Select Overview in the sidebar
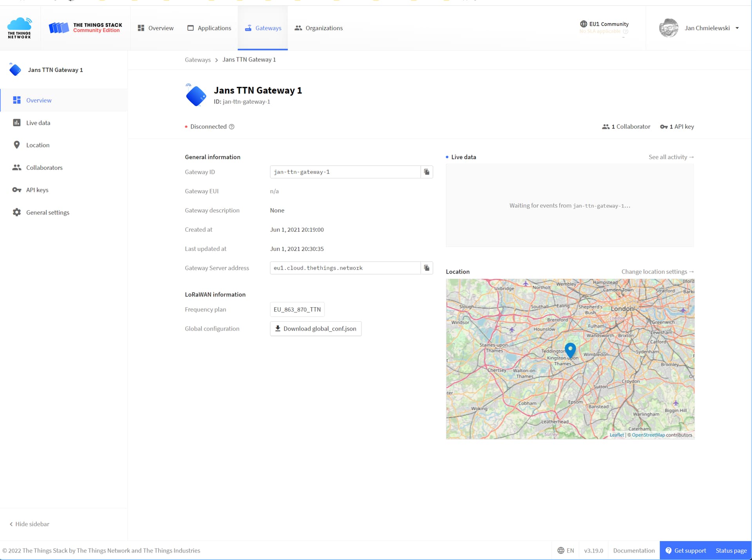The width and height of the screenshot is (752, 560). tap(64, 100)
